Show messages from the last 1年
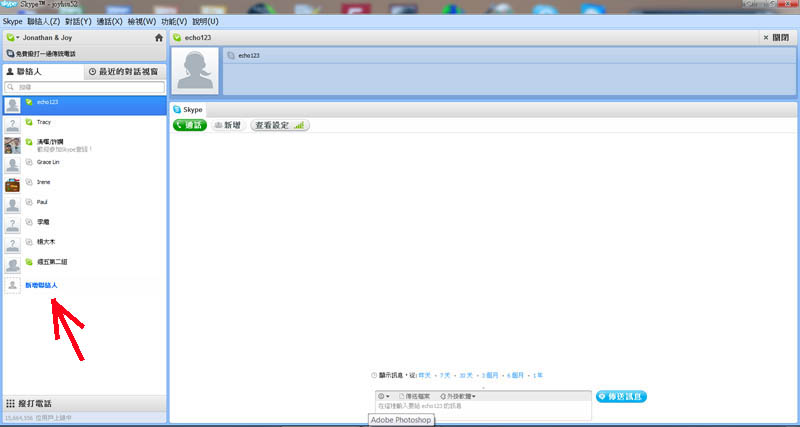 (x=538, y=375)
